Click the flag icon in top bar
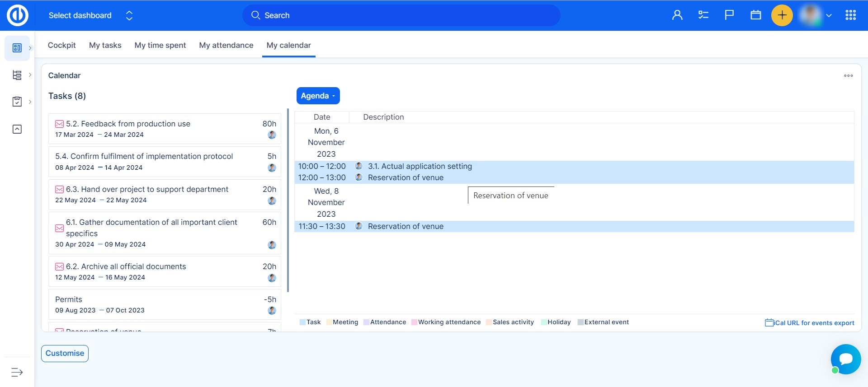 [x=729, y=15]
